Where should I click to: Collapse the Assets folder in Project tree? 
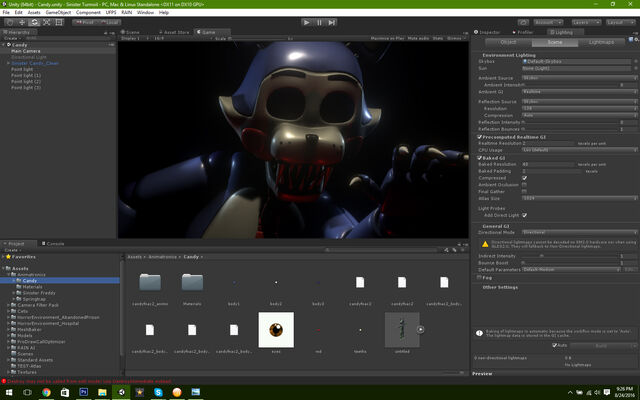tap(3, 268)
